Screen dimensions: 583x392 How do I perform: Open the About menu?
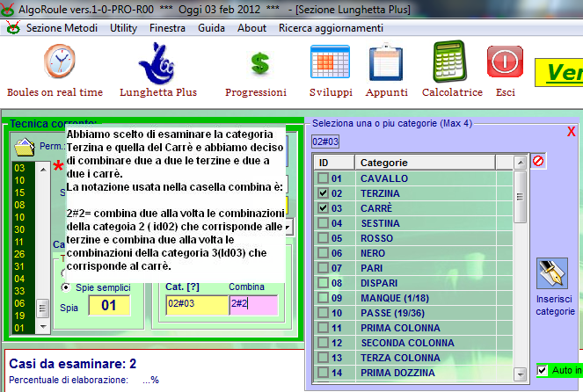click(251, 28)
